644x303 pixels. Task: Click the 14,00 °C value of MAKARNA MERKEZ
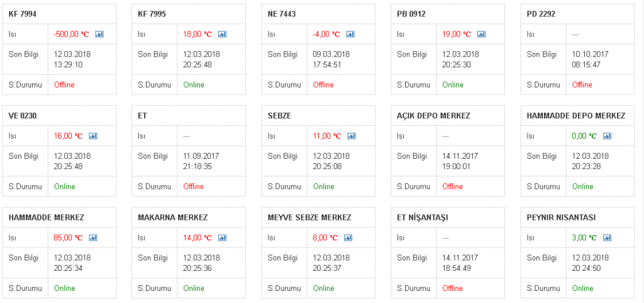(197, 237)
